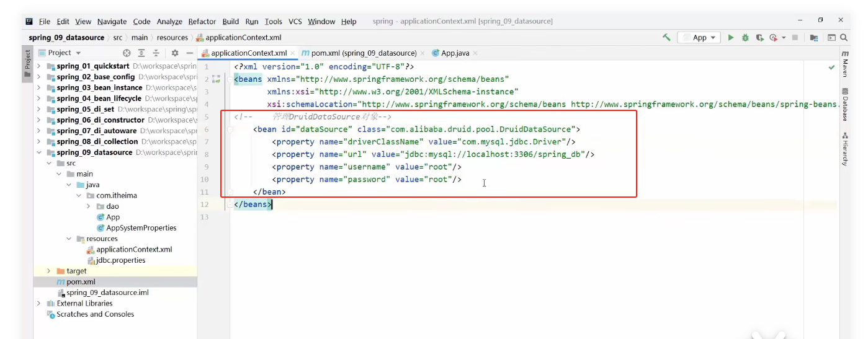
Task: Click the profiler run icon
Action: [773, 37]
